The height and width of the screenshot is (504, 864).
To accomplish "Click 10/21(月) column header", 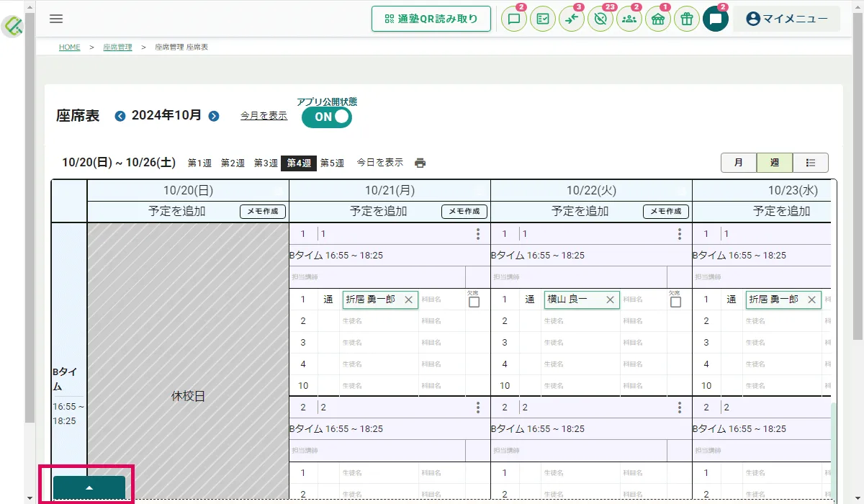I will (390, 191).
